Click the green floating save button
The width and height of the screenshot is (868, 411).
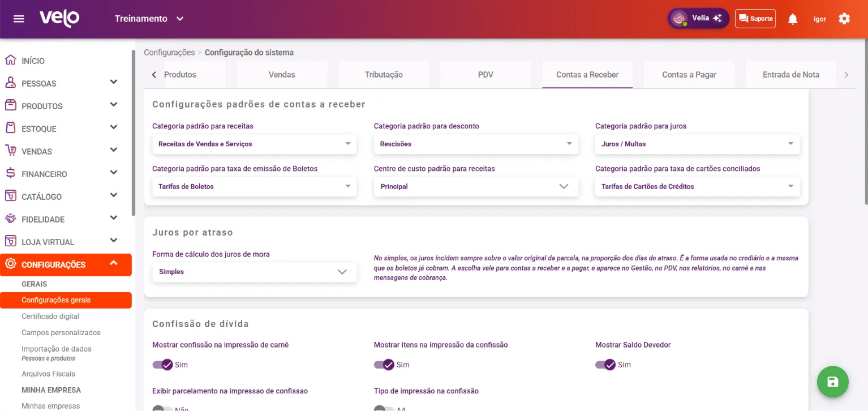(833, 382)
